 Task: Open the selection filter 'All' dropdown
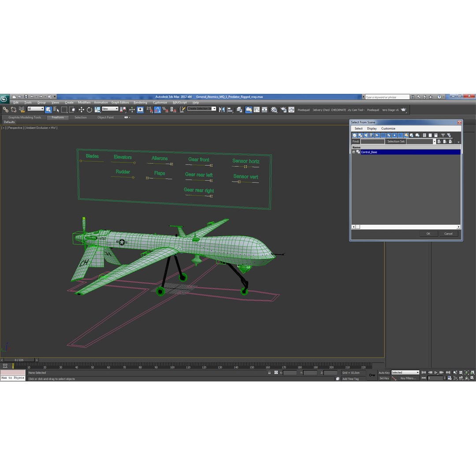point(36,109)
